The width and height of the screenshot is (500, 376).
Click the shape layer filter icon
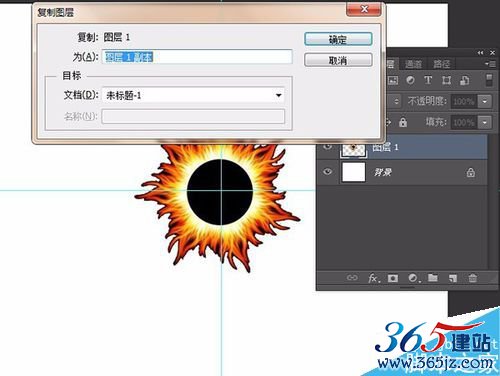446,80
